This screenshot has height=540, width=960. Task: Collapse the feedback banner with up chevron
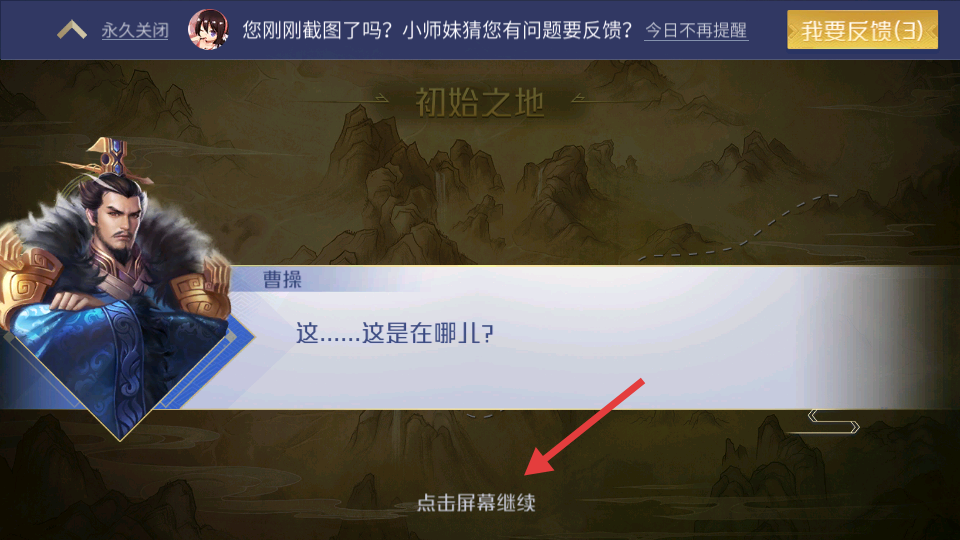click(72, 29)
